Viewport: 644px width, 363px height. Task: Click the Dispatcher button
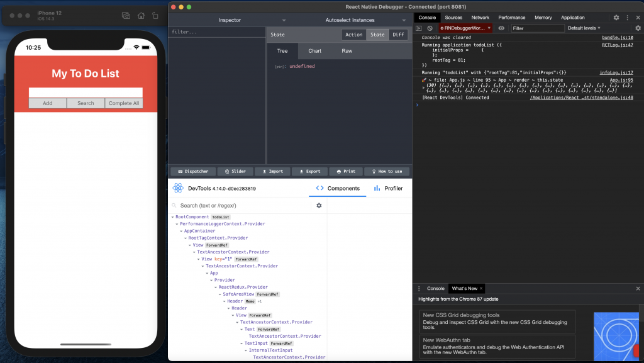coord(193,172)
